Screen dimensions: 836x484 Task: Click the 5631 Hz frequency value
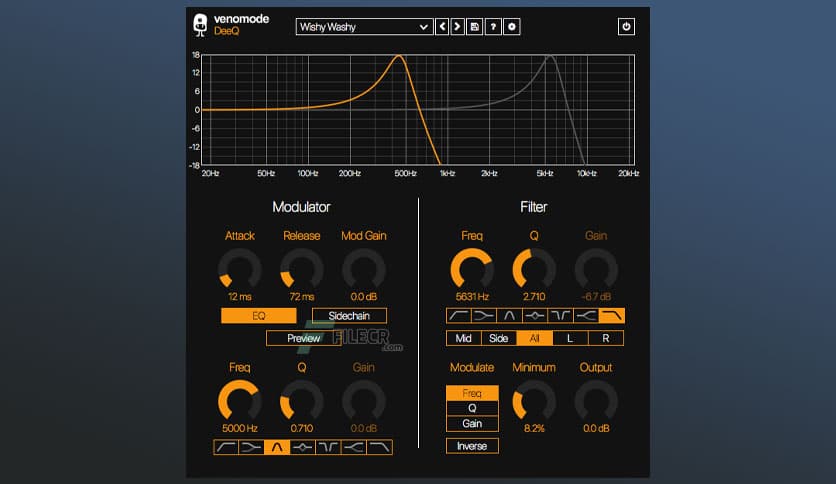(x=472, y=296)
